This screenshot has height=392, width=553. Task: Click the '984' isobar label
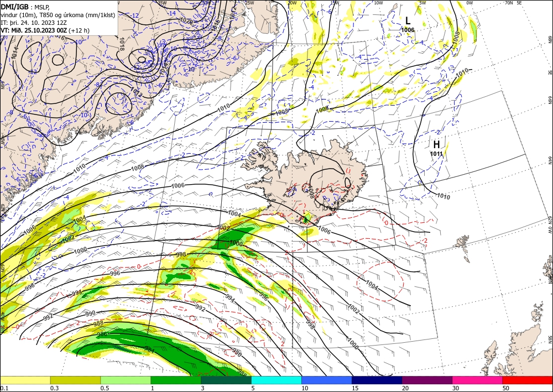pos(149,349)
